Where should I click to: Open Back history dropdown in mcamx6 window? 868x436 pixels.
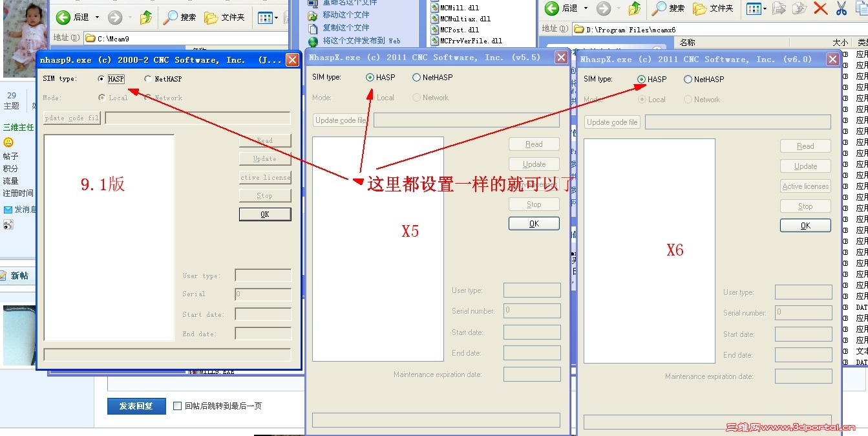[x=586, y=8]
